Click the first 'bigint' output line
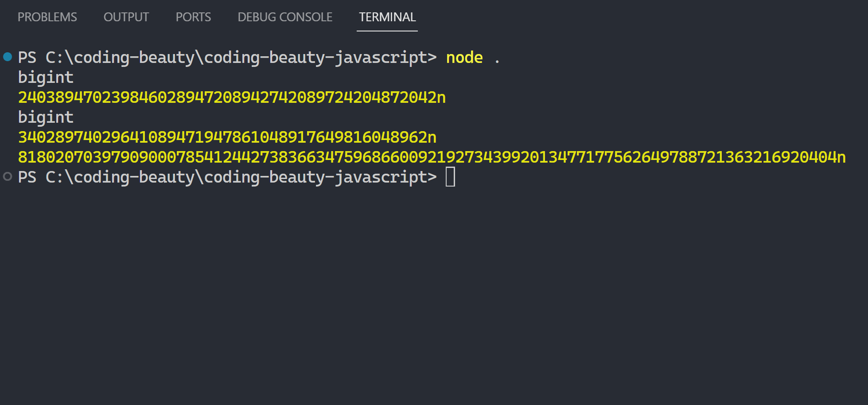 point(46,78)
